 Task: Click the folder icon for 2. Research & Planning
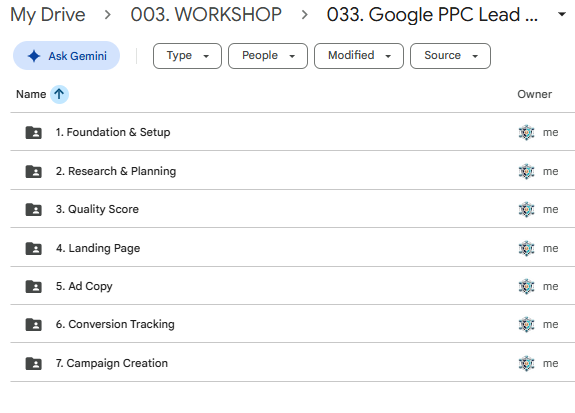click(x=33, y=171)
